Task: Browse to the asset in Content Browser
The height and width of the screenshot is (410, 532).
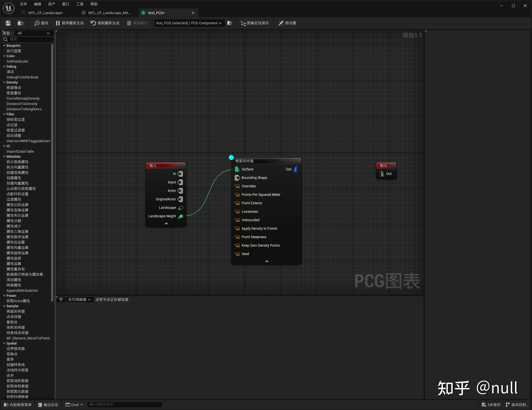Action: pyautogui.click(x=20, y=23)
